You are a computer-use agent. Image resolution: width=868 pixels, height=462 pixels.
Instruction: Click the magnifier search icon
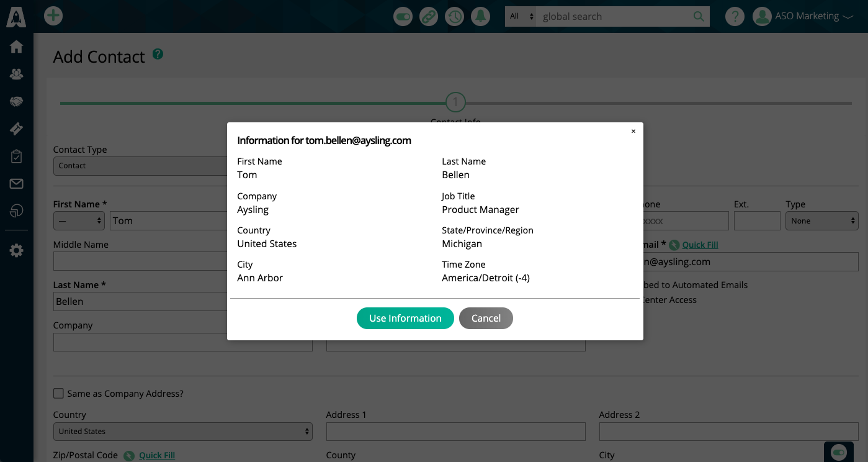point(699,16)
